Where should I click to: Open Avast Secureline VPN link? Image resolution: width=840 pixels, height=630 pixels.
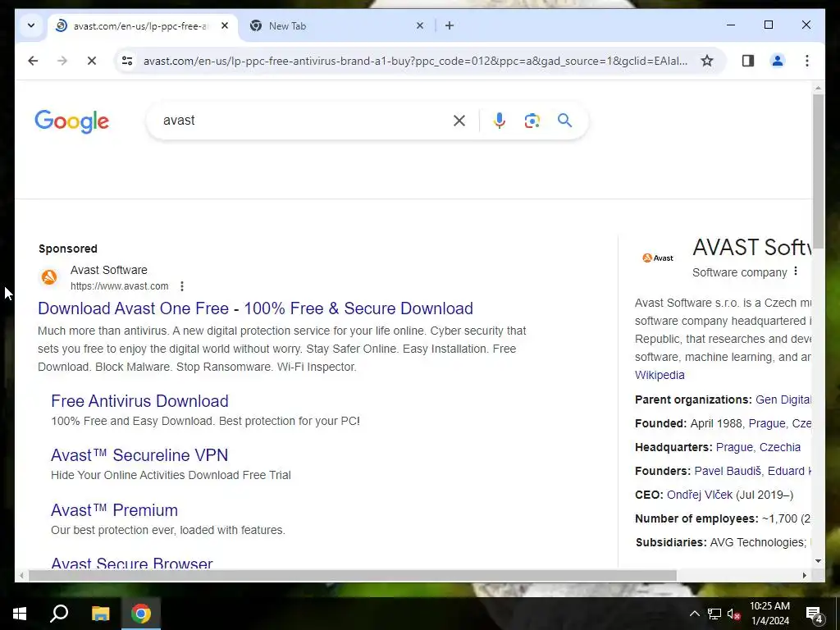pos(139,455)
